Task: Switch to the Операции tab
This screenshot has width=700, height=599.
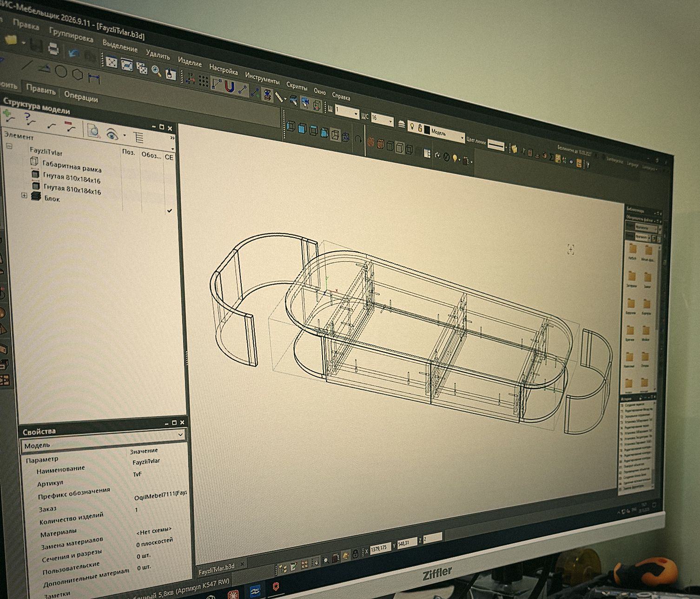Action: click(x=81, y=96)
